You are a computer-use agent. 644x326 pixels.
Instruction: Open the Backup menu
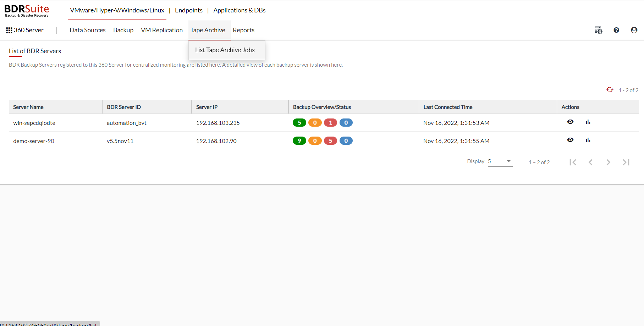coord(123,30)
